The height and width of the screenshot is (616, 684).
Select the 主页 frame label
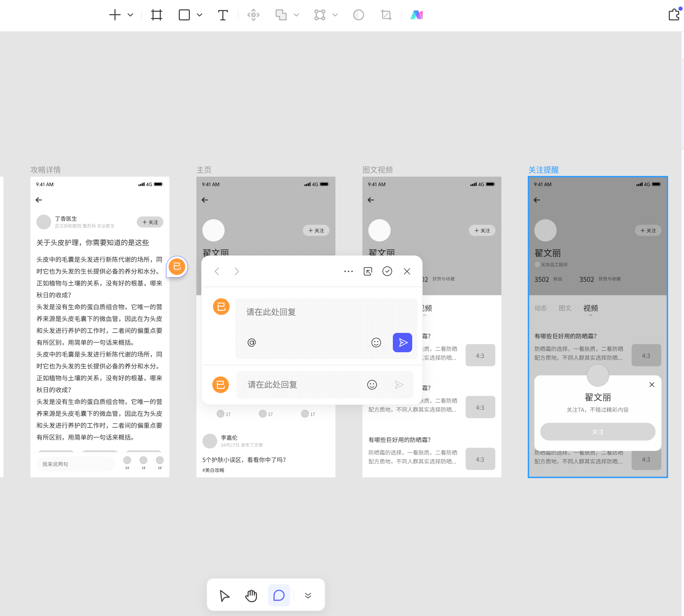click(204, 170)
